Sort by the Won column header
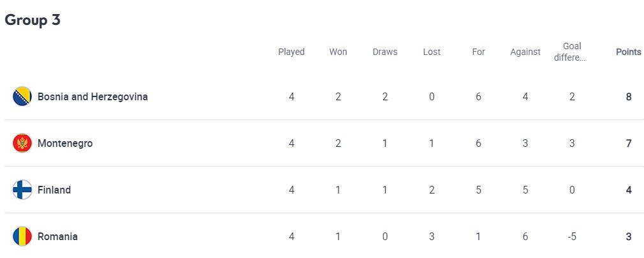This screenshot has height=258, width=644. (338, 52)
